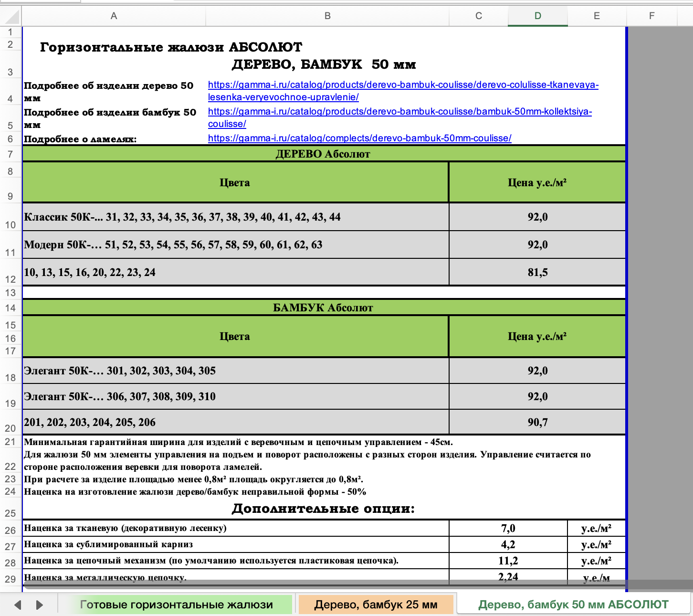Select column F header
The image size is (693, 616).
pos(652,16)
